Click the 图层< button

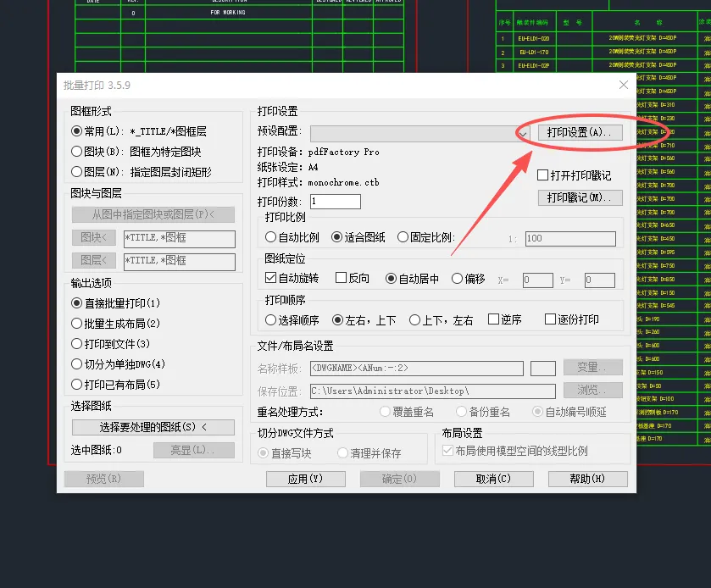[x=94, y=260]
